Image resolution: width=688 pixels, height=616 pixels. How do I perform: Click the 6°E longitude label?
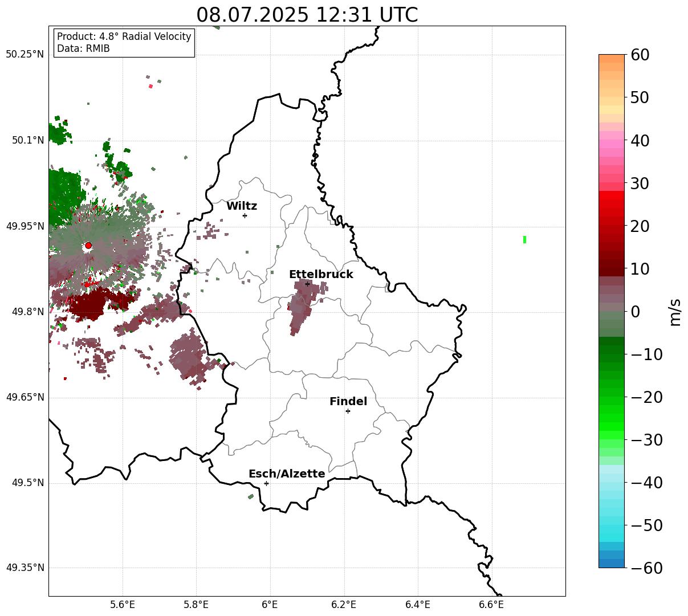pos(270,605)
